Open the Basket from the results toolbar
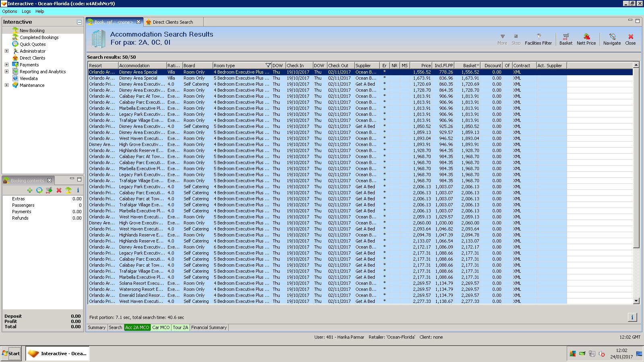Viewport: 644px width, 362px height. tap(566, 39)
